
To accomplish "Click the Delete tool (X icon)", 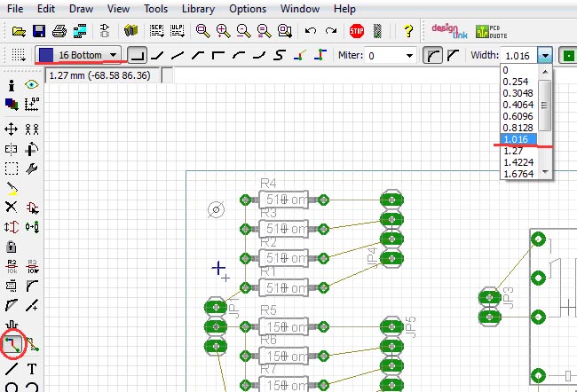I will pyautogui.click(x=12, y=207).
